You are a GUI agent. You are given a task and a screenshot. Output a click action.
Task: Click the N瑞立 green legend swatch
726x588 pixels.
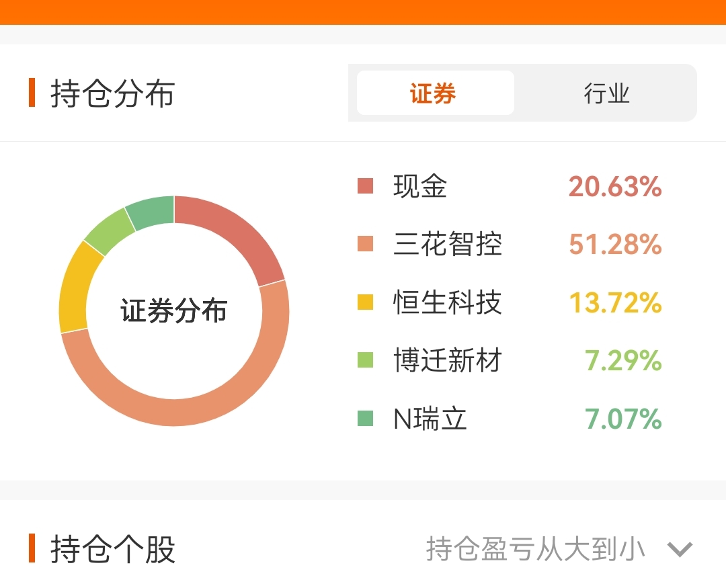(365, 419)
